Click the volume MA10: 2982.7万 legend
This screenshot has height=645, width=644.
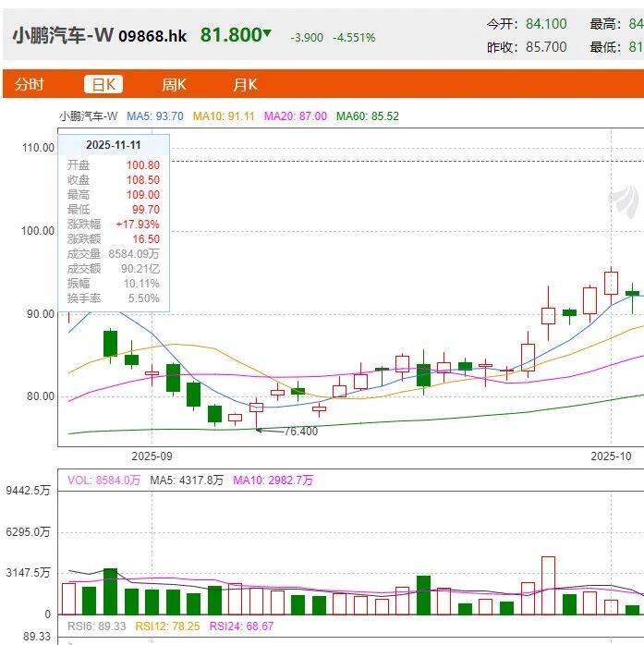[x=273, y=481]
